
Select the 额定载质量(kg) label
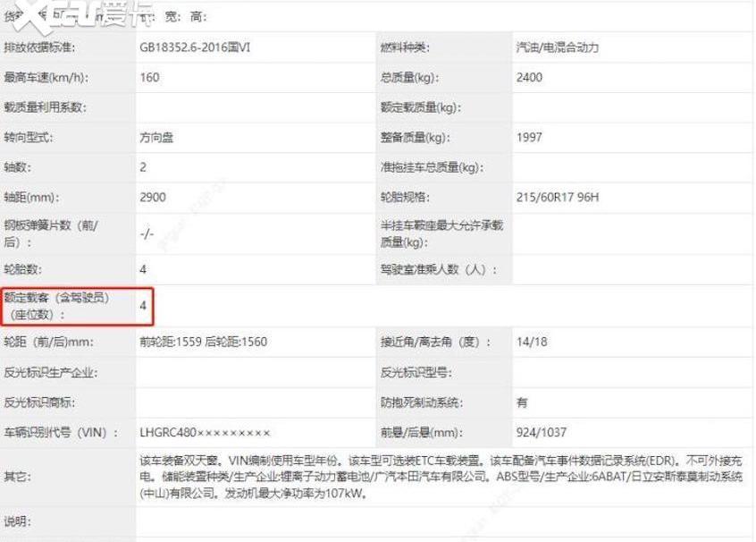420,107
